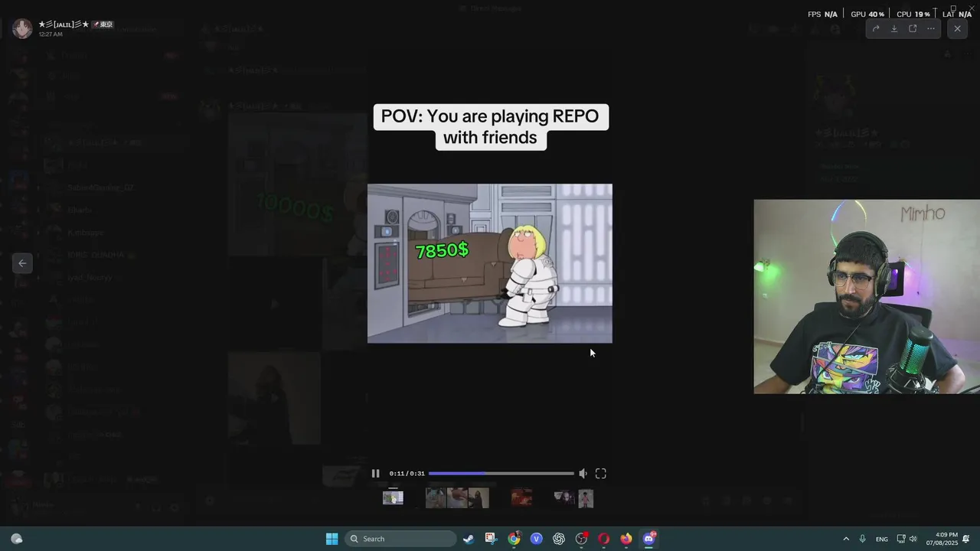Download the video with the download icon

(x=894, y=28)
